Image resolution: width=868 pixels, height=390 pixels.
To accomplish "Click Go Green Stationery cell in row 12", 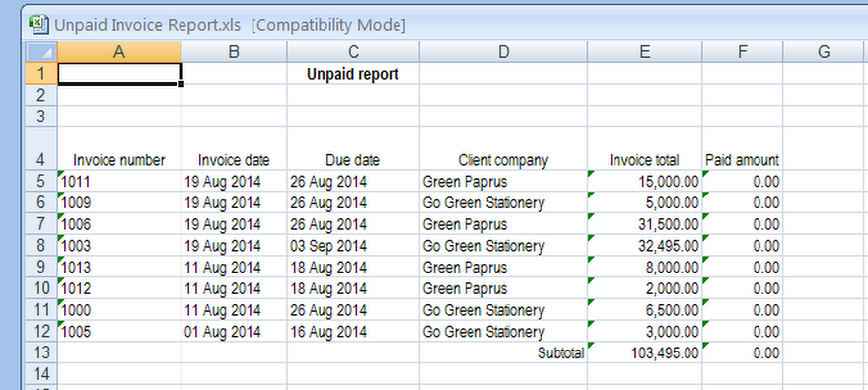I will (503, 332).
